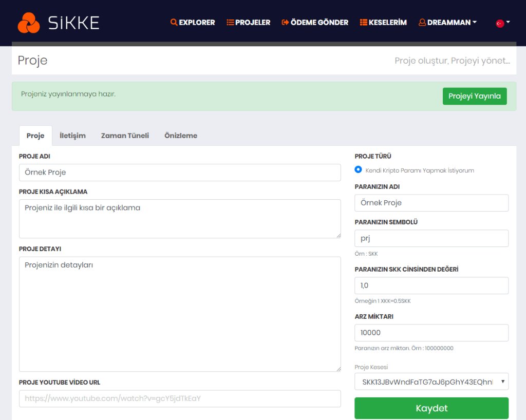Screen dimensions: 526x420
Task: Click the user icon next to DREAMMAN
Action: coord(421,23)
